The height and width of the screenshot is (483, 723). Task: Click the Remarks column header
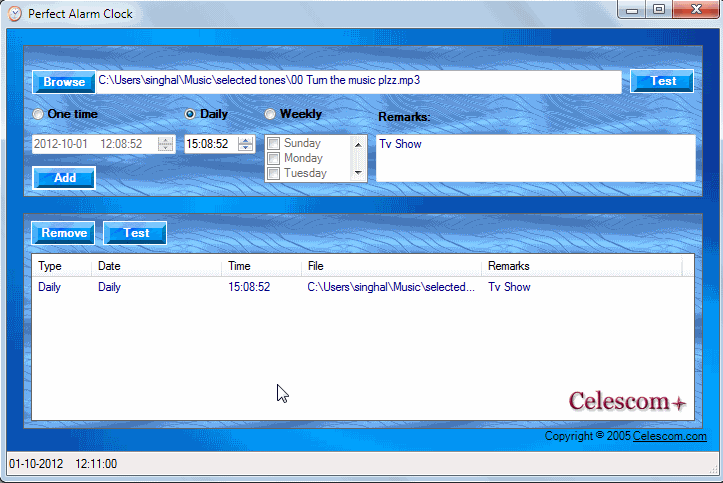point(581,266)
